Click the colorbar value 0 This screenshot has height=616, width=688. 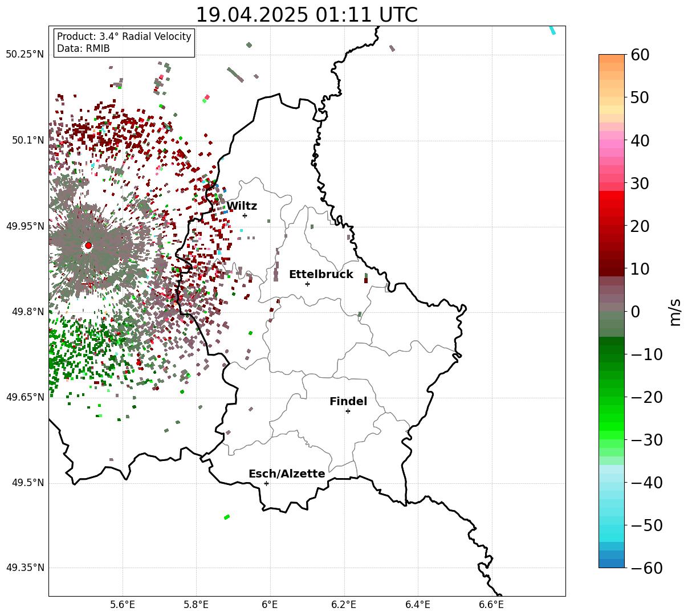coord(635,311)
